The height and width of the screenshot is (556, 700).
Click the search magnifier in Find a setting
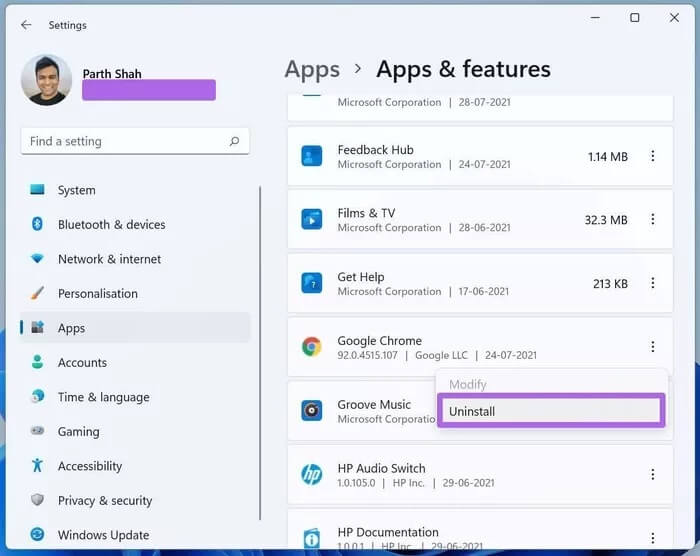click(234, 141)
